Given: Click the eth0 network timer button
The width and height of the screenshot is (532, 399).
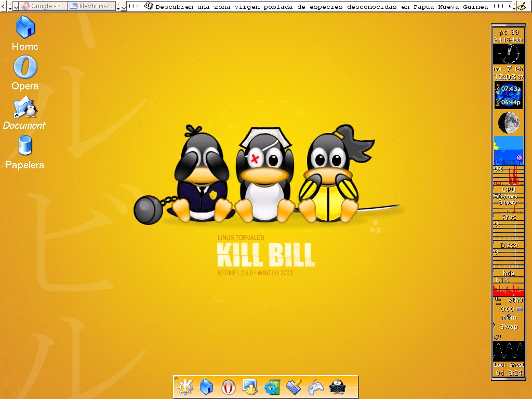Looking at the screenshot, I should (x=520, y=309).
